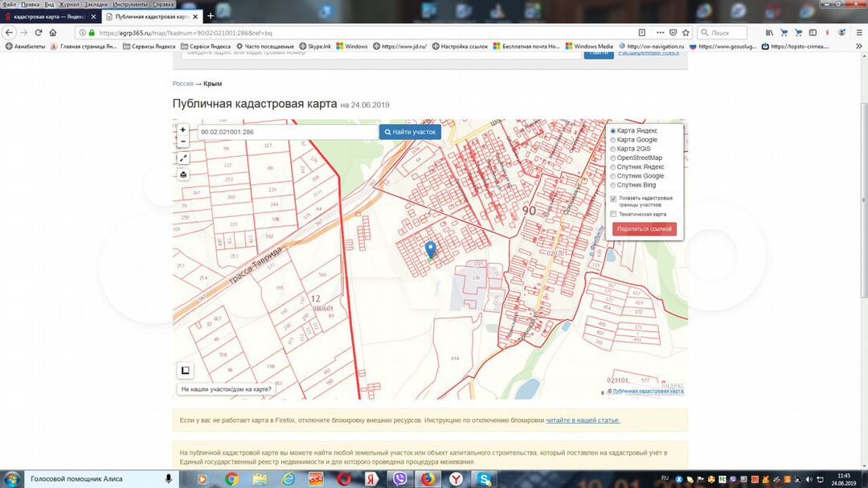Choose Спутник Bing map layer
This screenshot has width=868, height=488.
pos(613,185)
